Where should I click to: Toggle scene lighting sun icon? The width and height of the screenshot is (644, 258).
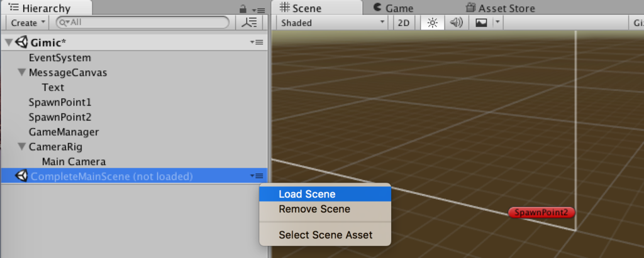432,23
